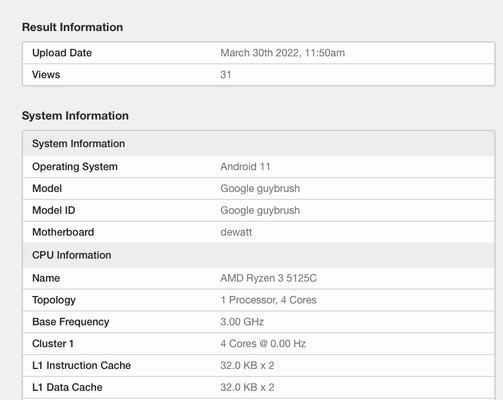Select the Topology row label

click(x=54, y=300)
